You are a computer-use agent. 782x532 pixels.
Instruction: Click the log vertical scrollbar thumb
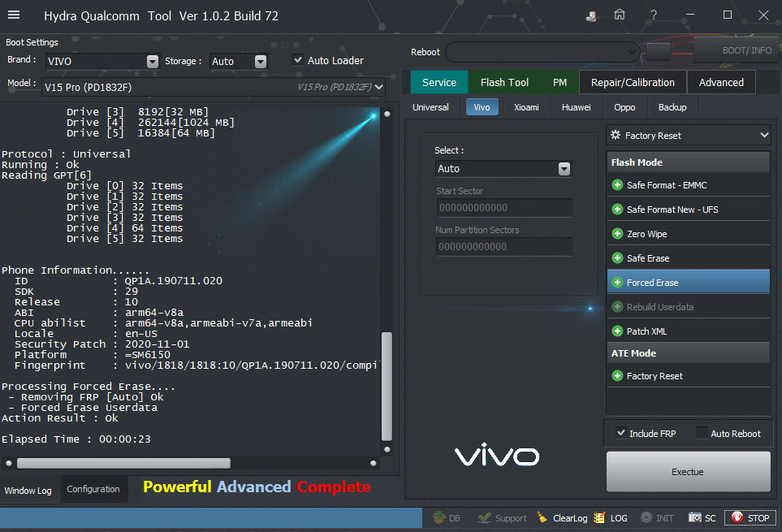387,387
